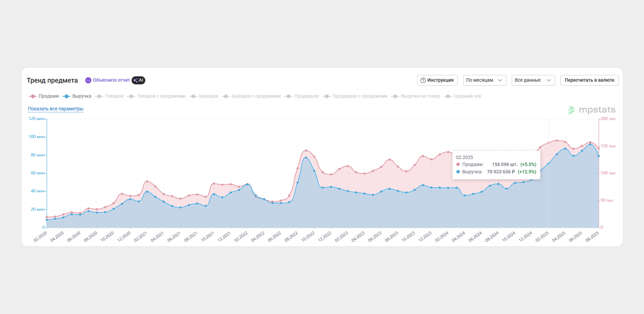Viewport: 644px width, 314px height.
Task: Click the Пересчитать в валюте button
Action: [x=589, y=80]
